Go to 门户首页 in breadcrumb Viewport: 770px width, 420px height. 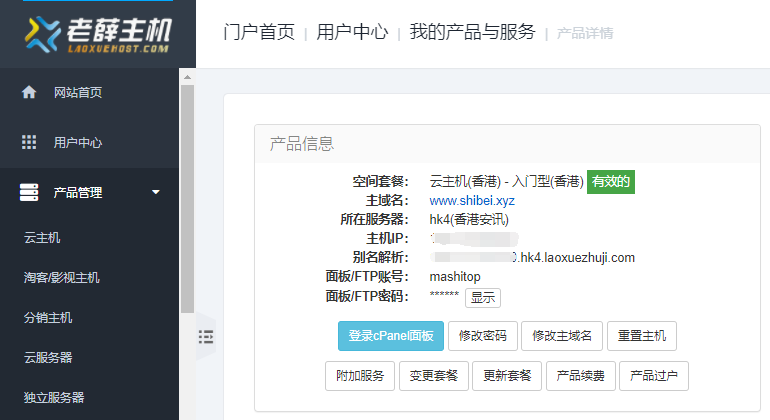click(x=259, y=33)
